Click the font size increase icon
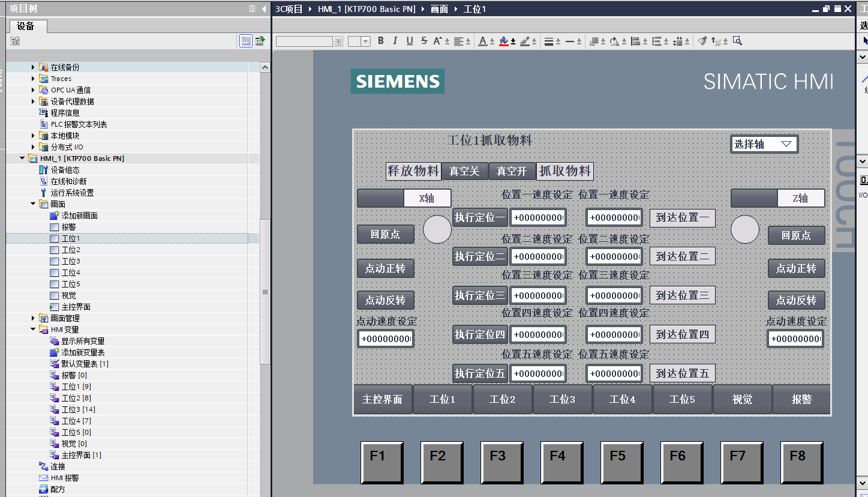Screen dimensions: 868x497 point(438,41)
